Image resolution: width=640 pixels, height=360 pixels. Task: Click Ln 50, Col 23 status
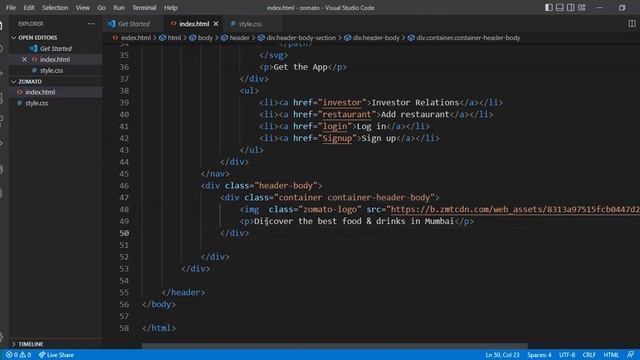502,355
